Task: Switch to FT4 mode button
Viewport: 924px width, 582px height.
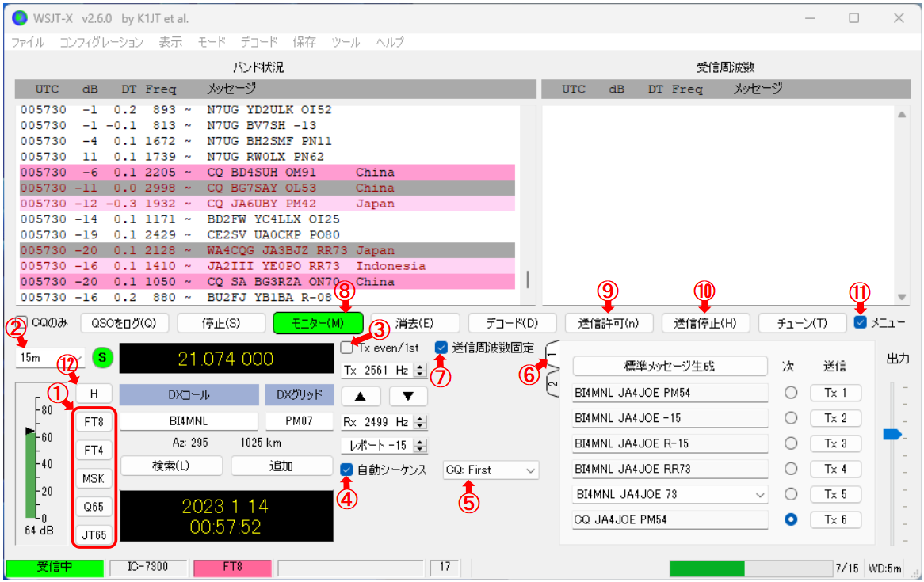Action: [94, 450]
